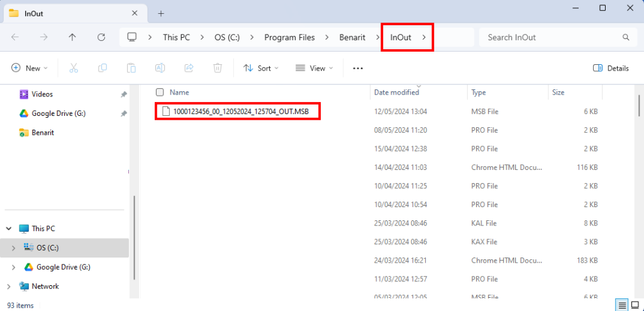Click the Paste clipboard icon
Image resolution: width=644 pixels, height=311 pixels.
pos(131,68)
